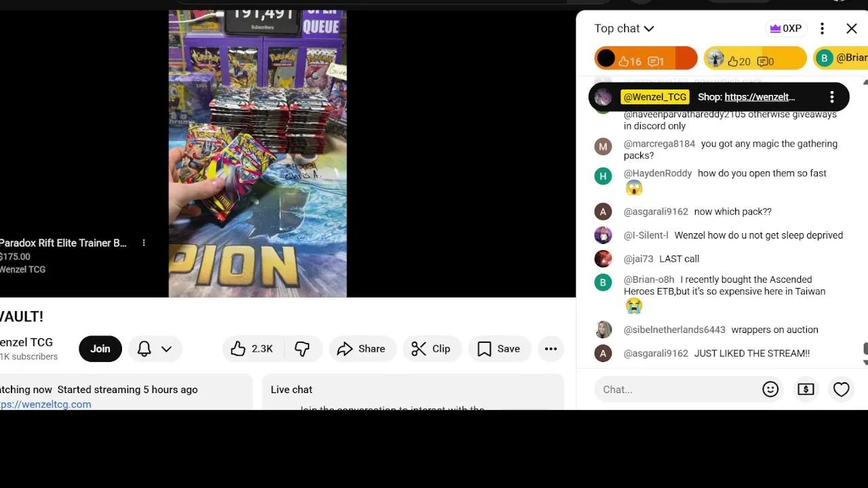Expand the Top chat dropdown
Image resolution: width=868 pixels, height=488 pixels.
click(x=624, y=28)
